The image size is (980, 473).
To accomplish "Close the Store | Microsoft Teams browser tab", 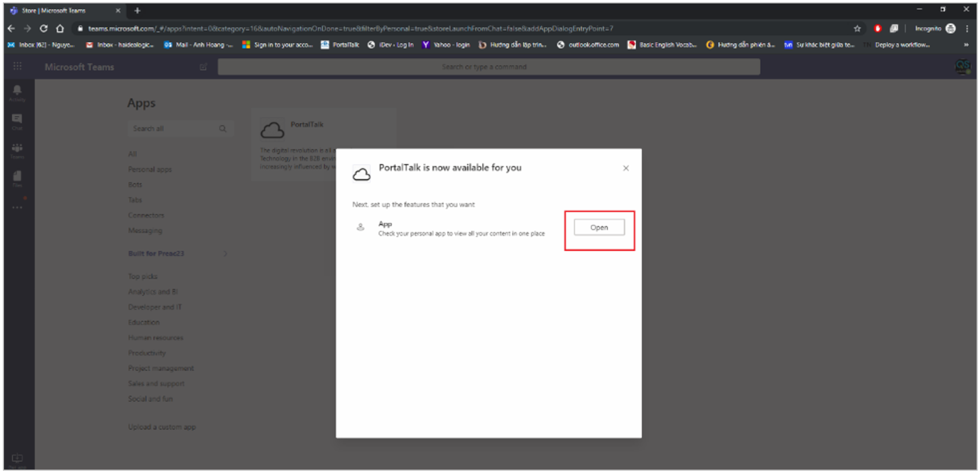I will pyautogui.click(x=118, y=10).
